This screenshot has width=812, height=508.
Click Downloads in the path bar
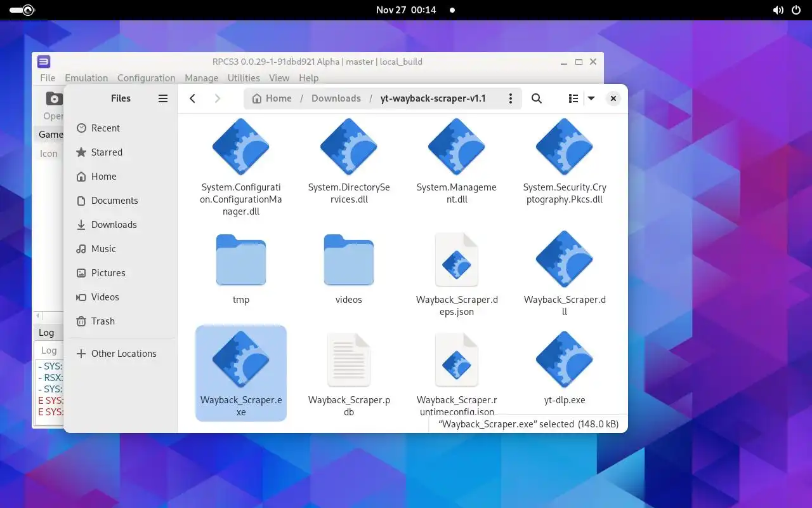(x=336, y=98)
